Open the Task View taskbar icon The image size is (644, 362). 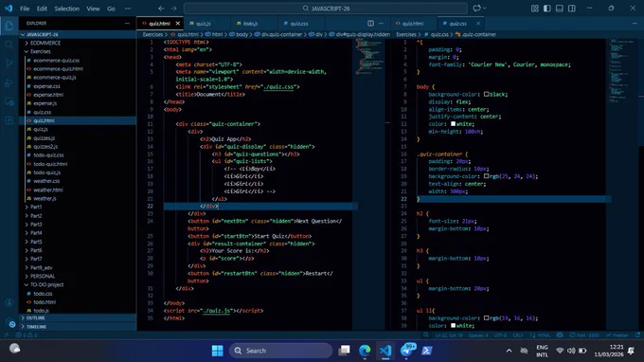point(344,351)
